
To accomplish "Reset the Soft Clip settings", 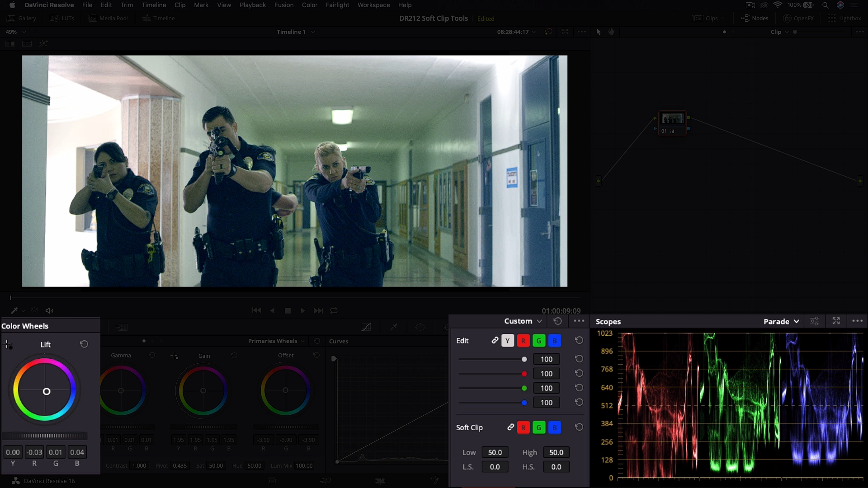I will pyautogui.click(x=579, y=427).
